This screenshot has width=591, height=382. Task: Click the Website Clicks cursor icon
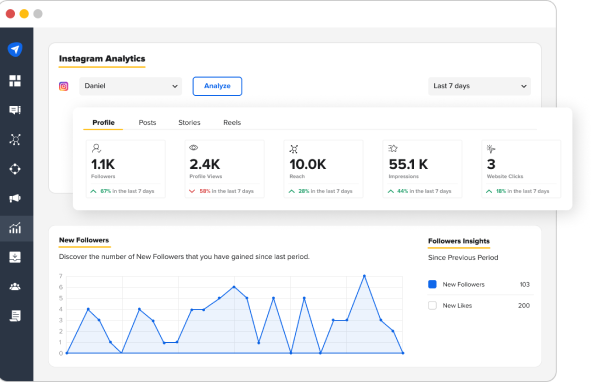pyautogui.click(x=491, y=149)
